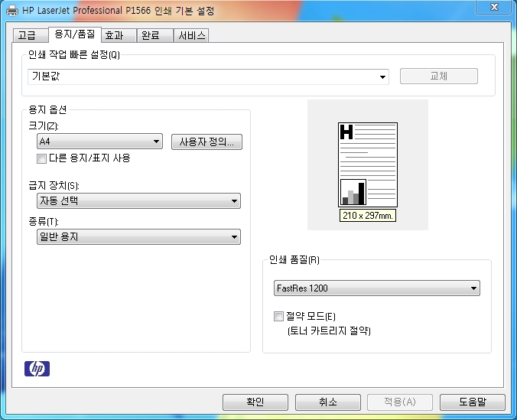Viewport: 517px width, 420px height.
Task: Click the (토너 카트리지 절약) text
Action: [x=329, y=331]
